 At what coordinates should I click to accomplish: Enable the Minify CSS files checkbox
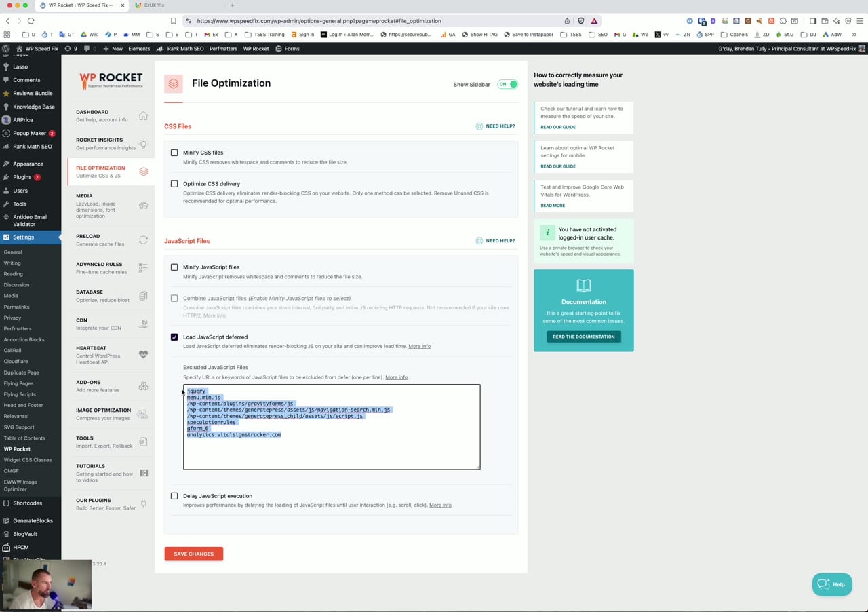point(174,153)
